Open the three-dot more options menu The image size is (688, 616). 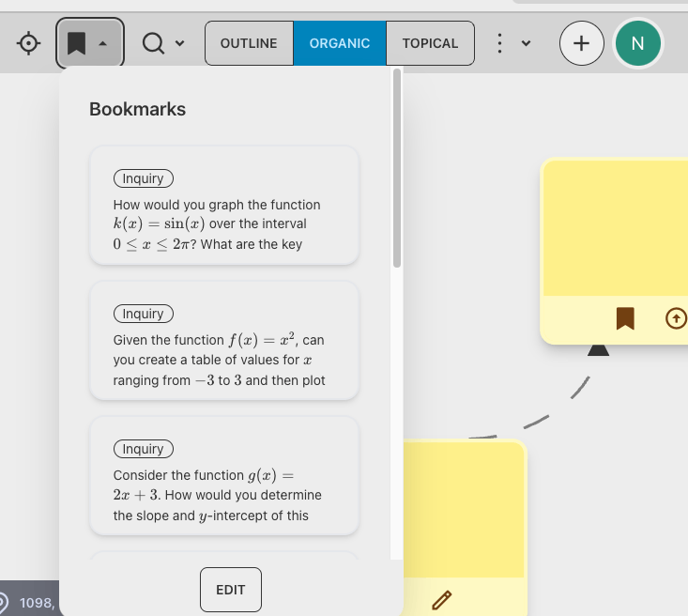pyautogui.click(x=499, y=43)
